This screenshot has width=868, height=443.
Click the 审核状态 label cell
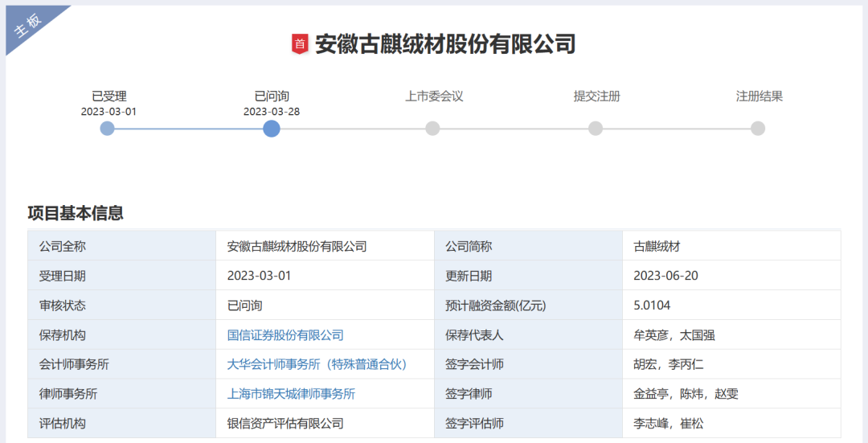point(122,306)
